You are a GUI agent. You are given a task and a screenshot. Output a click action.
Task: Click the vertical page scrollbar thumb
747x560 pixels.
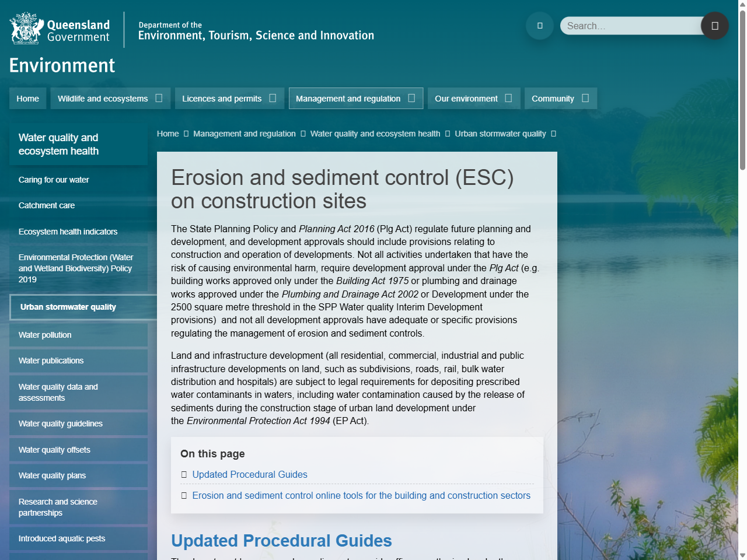tap(742, 90)
